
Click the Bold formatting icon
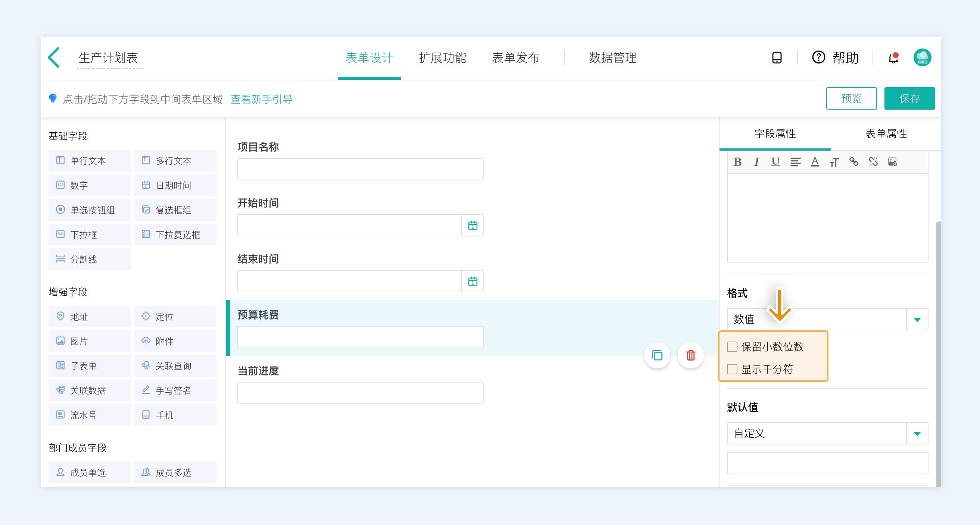pyautogui.click(x=737, y=162)
